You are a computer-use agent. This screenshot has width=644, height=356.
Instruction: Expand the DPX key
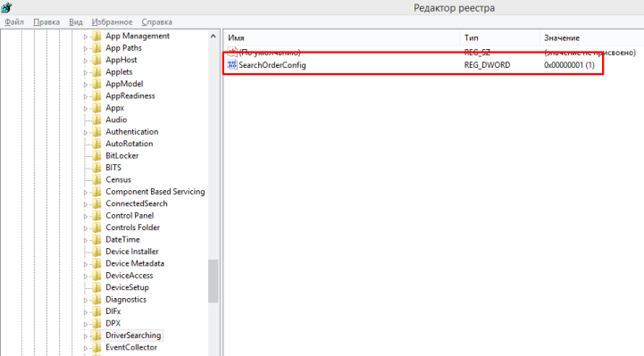pos(86,324)
